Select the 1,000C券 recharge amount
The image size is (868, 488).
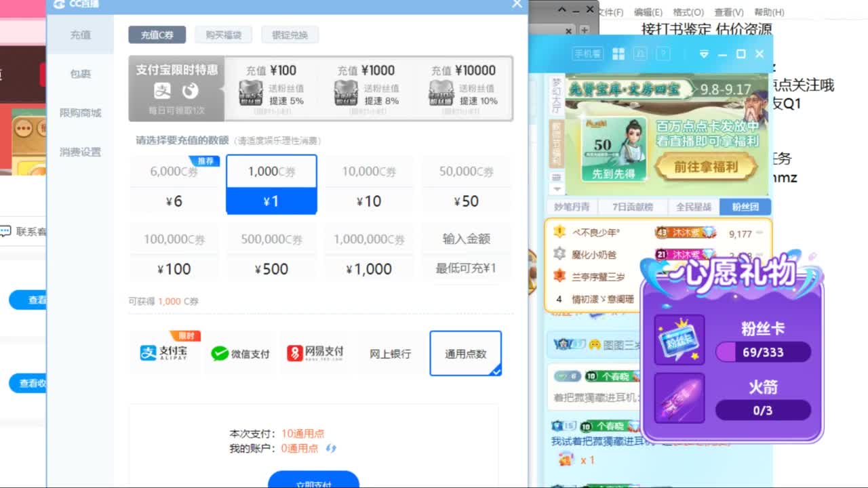271,184
